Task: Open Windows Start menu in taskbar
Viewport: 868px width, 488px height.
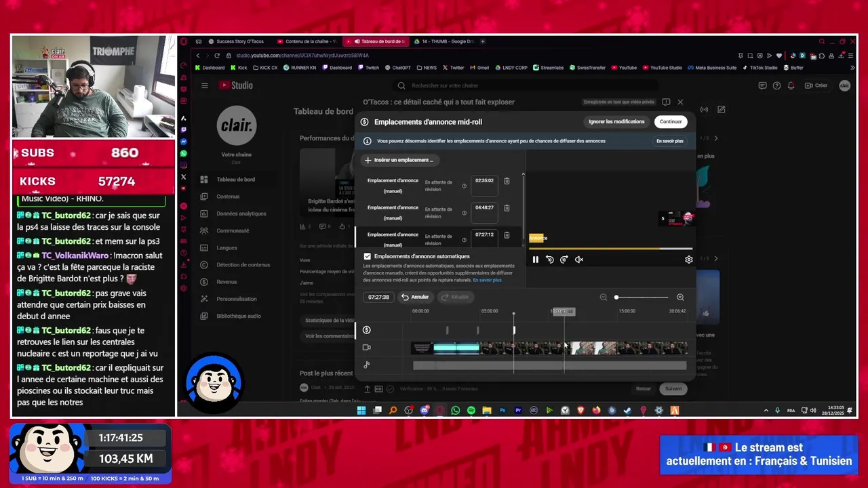Action: [361, 410]
